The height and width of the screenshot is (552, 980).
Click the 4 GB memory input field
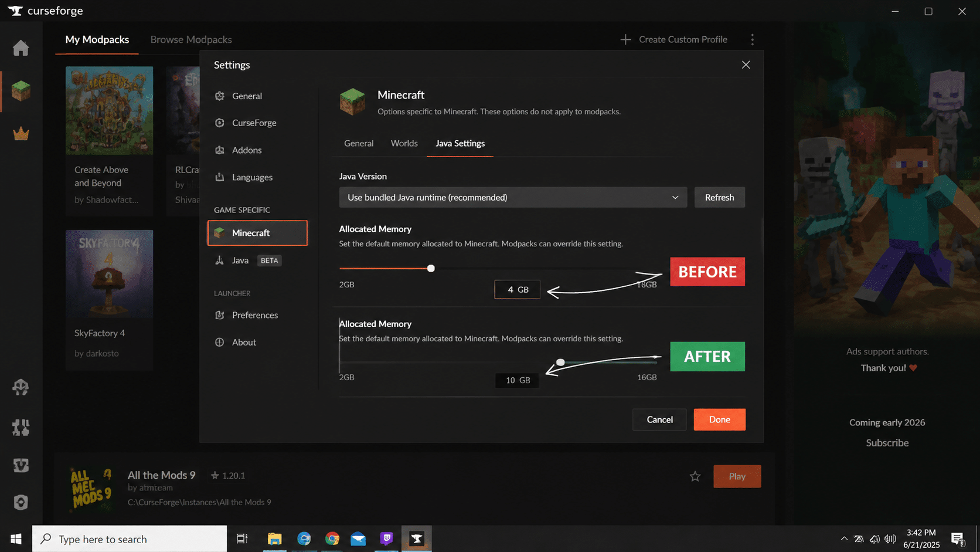517,290
